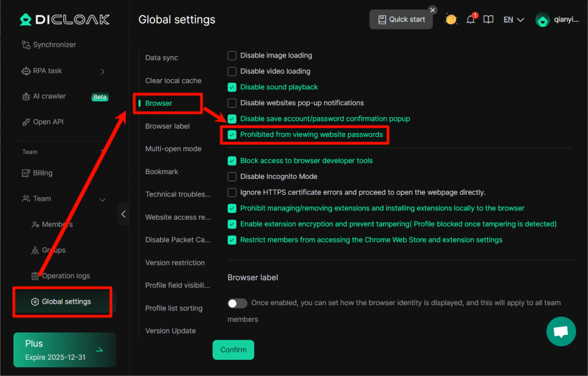Click the Quick start button
This screenshot has width=588, height=376.
pyautogui.click(x=401, y=20)
